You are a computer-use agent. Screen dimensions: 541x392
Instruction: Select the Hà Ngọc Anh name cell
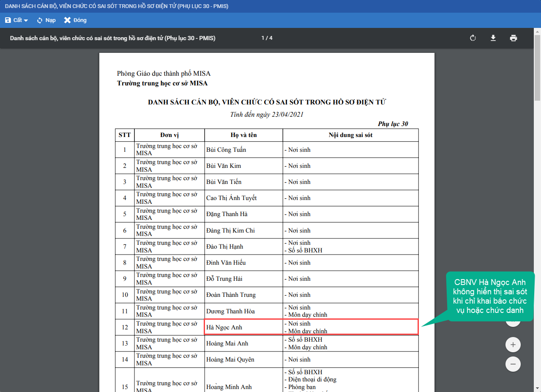pyautogui.click(x=243, y=327)
